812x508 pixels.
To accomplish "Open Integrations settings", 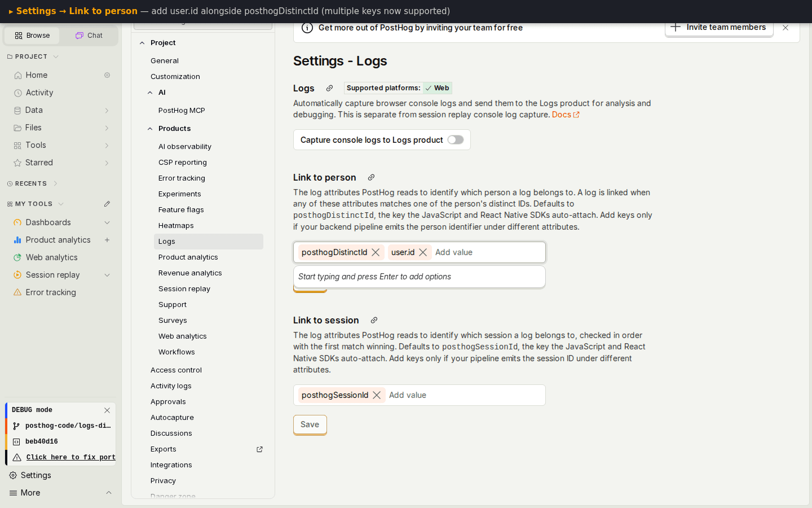I will coord(171,465).
